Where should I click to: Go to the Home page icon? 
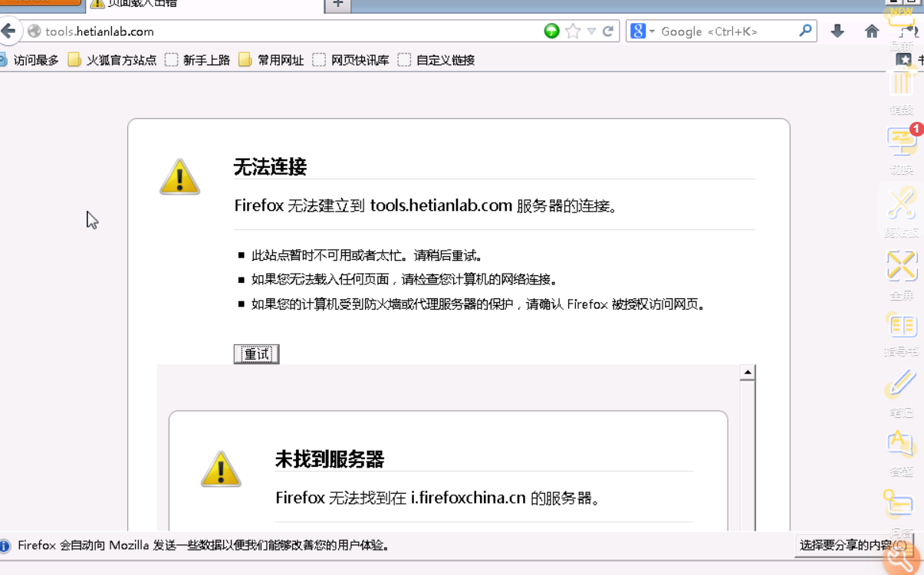pyautogui.click(x=872, y=31)
